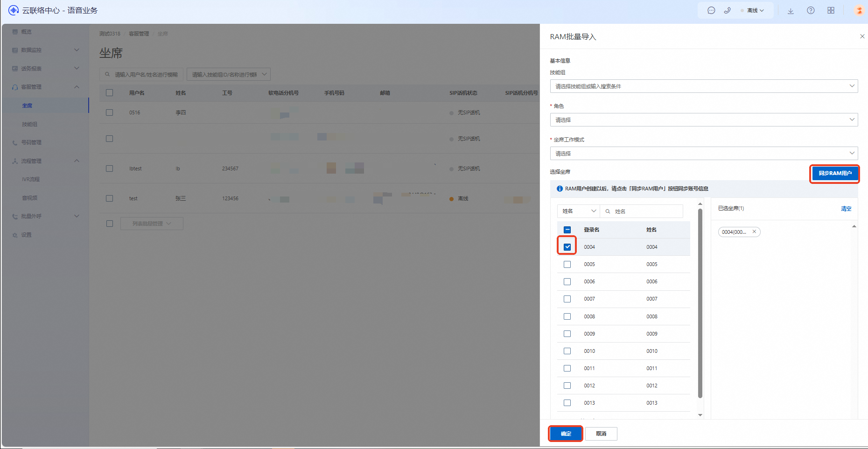Click the 姓名 search input field
This screenshot has width=868, height=449.
pos(642,211)
